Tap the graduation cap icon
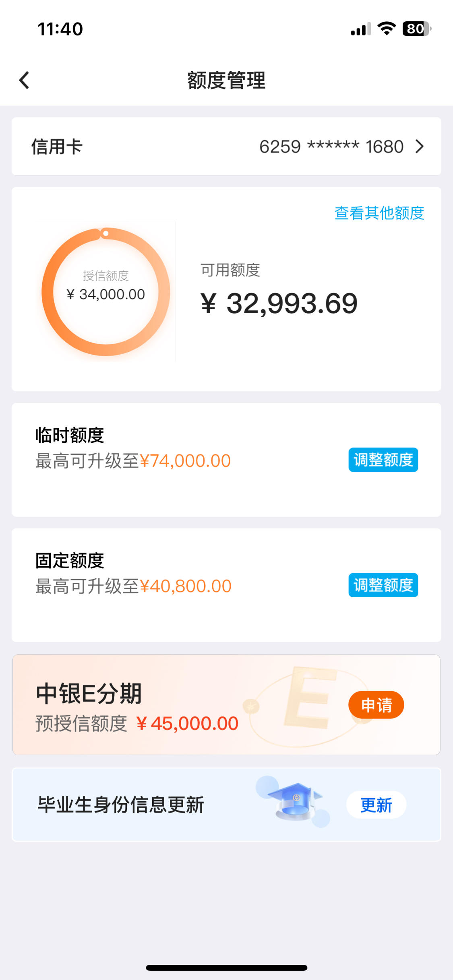453x980 pixels. click(x=296, y=801)
